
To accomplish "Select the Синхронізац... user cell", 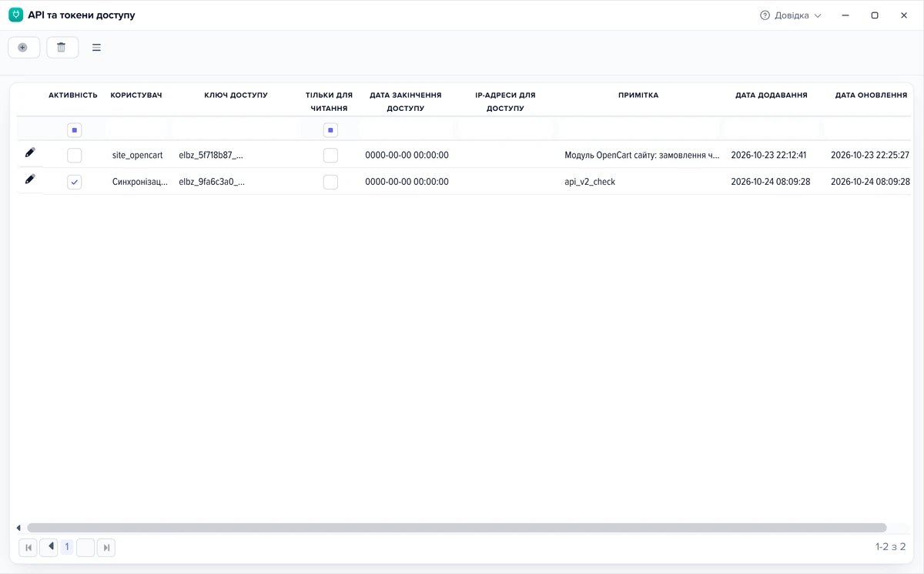I will tap(140, 182).
